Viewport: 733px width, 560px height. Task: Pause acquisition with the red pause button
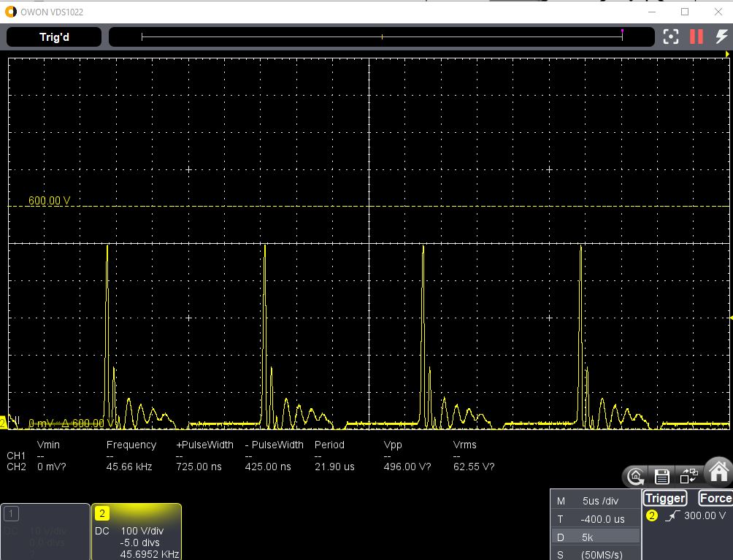(696, 37)
